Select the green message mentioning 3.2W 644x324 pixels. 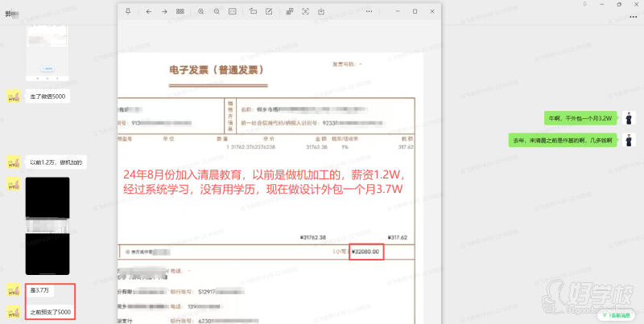click(x=580, y=117)
